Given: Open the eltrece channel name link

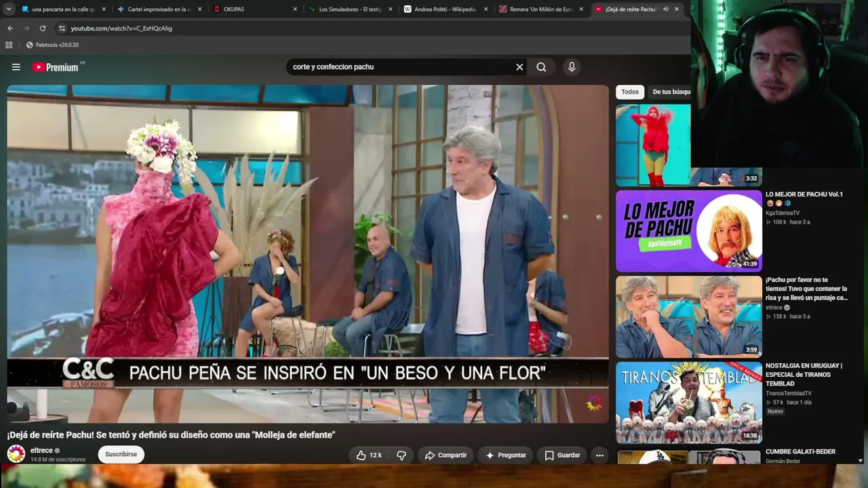Looking at the screenshot, I should [x=41, y=451].
